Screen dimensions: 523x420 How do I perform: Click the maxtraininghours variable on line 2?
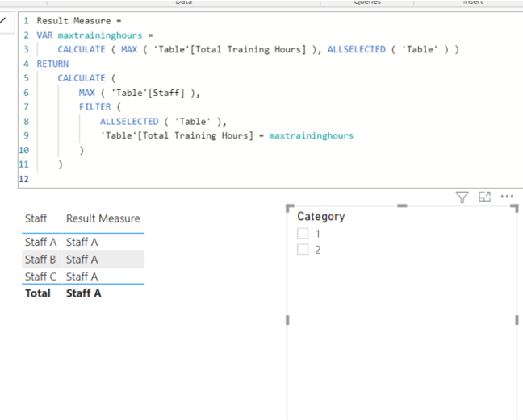(100, 35)
